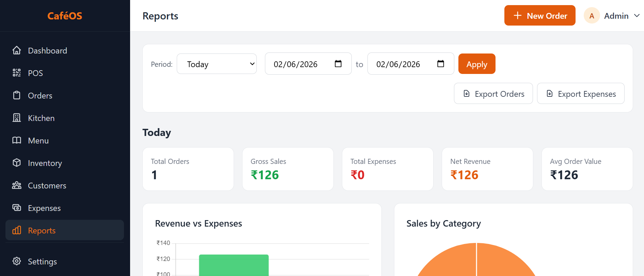Click the green revenue bar in chart
Screen dimensions: 644x276
(234, 265)
